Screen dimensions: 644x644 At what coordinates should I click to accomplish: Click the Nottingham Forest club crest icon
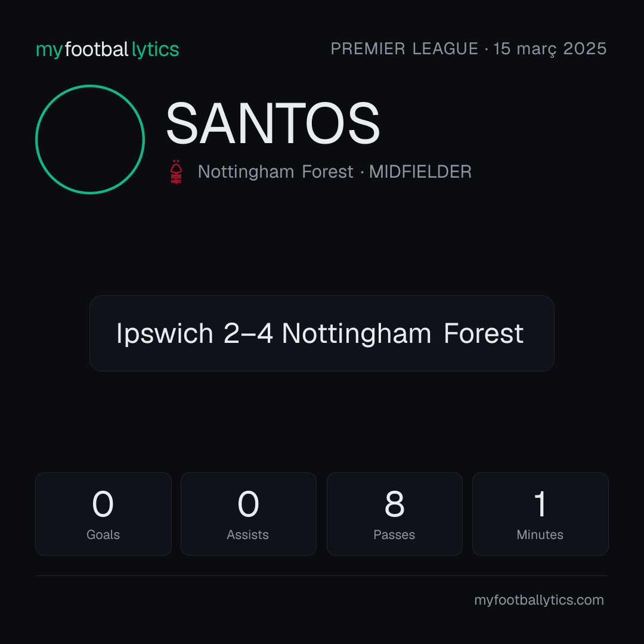176,172
